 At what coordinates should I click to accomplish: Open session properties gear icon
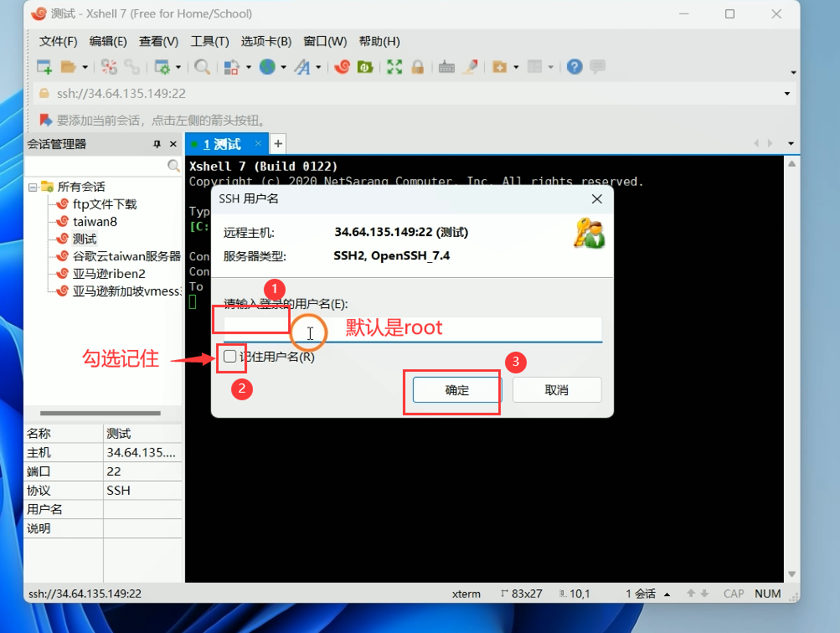pos(162,67)
